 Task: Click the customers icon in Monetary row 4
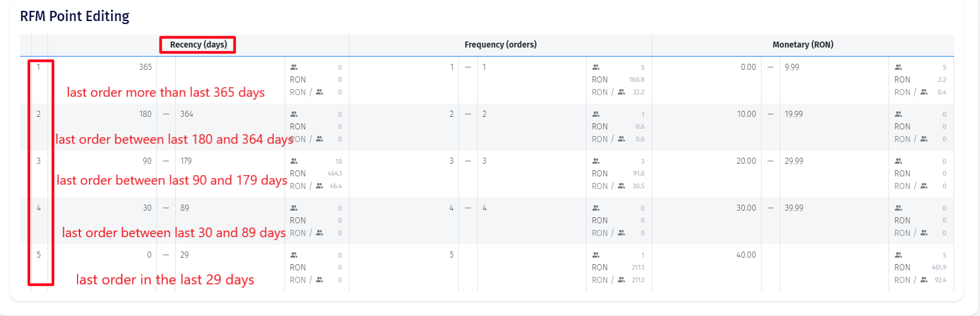[898, 208]
